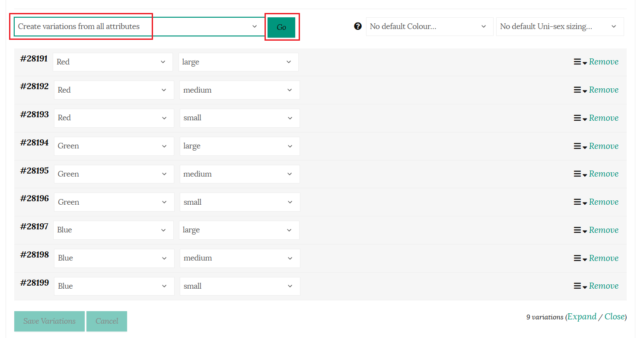Click the #28192 variation ID label
The image size is (644, 338).
(35, 87)
